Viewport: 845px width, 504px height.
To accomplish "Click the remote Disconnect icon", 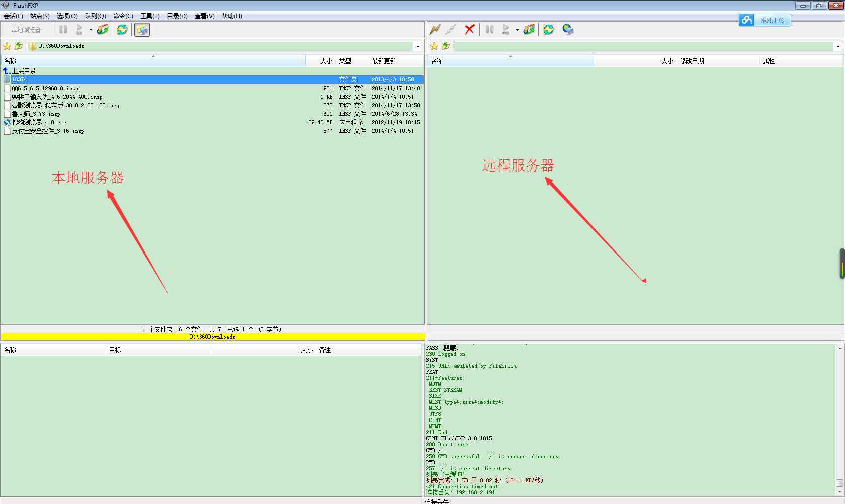I will pyautogui.click(x=451, y=30).
